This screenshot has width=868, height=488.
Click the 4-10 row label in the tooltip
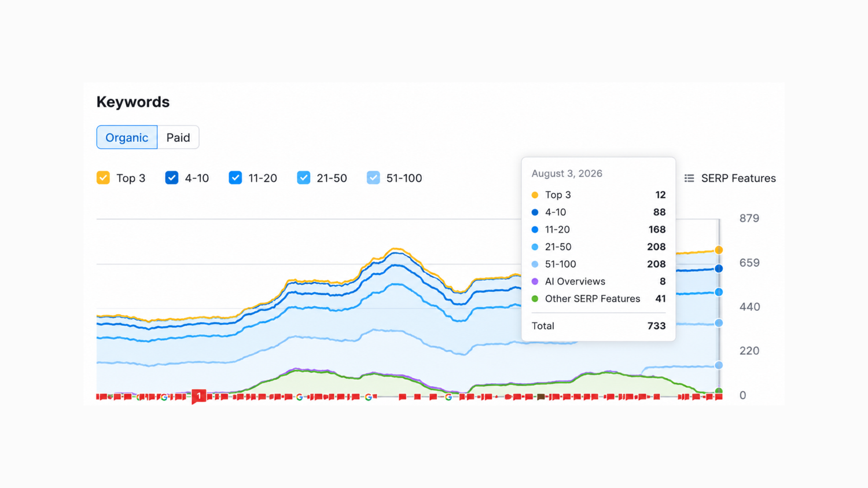pos(556,212)
